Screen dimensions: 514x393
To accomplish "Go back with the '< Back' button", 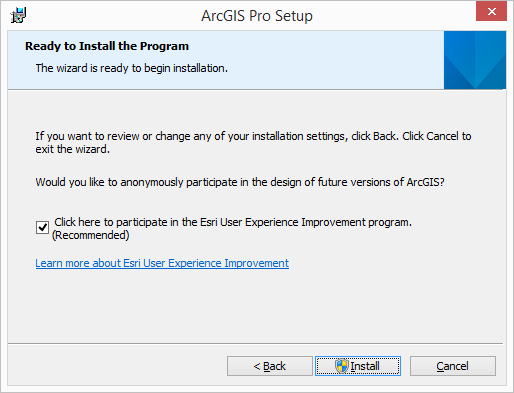I will tap(270, 366).
